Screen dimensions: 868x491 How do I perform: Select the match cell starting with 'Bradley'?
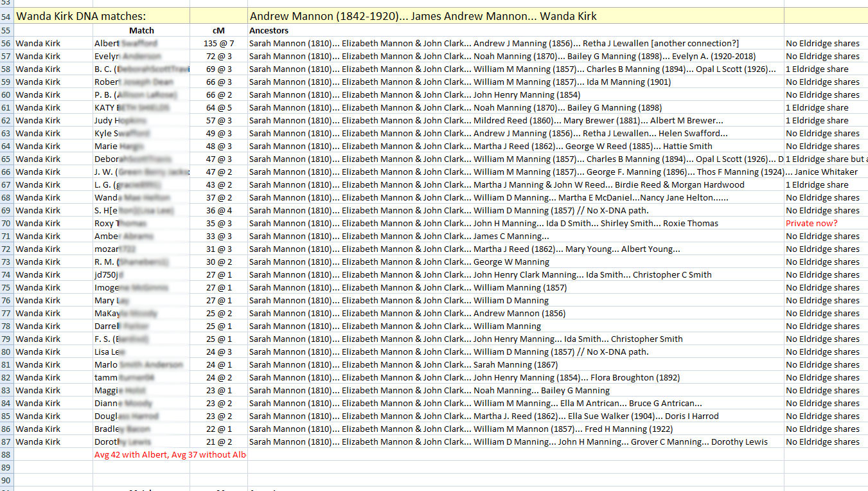(x=141, y=429)
